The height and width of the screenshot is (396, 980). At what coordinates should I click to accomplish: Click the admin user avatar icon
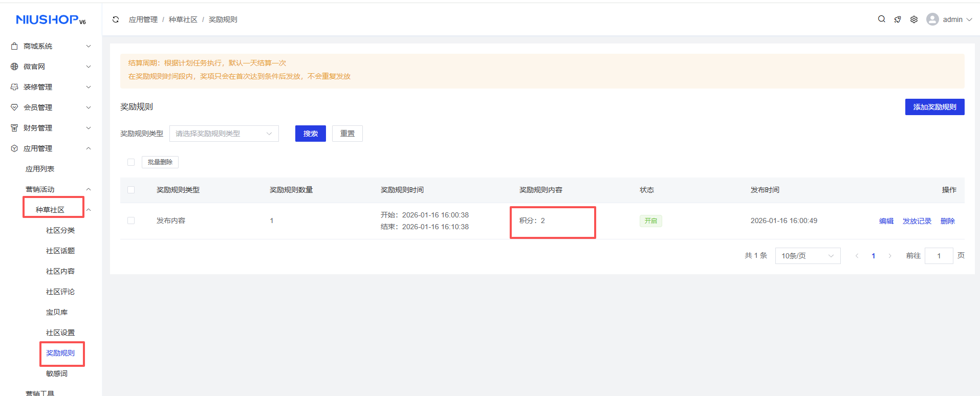[x=932, y=19]
